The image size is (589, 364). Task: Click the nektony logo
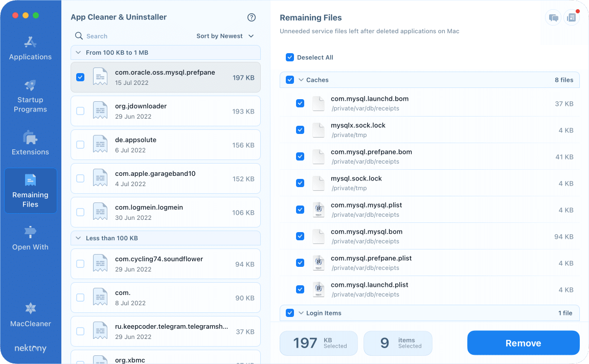pyautogui.click(x=30, y=348)
